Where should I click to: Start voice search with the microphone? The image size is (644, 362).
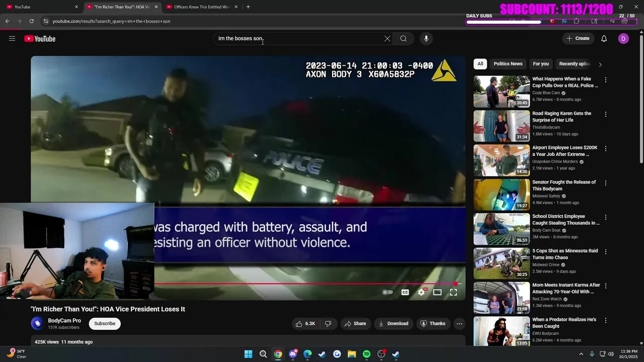(x=426, y=39)
